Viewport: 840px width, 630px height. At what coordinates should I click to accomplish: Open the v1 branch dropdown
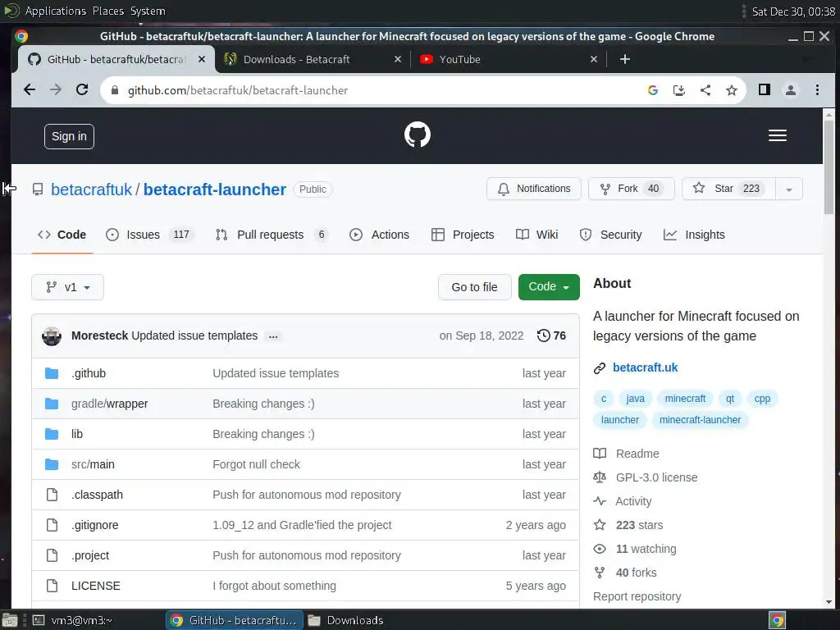(x=67, y=287)
